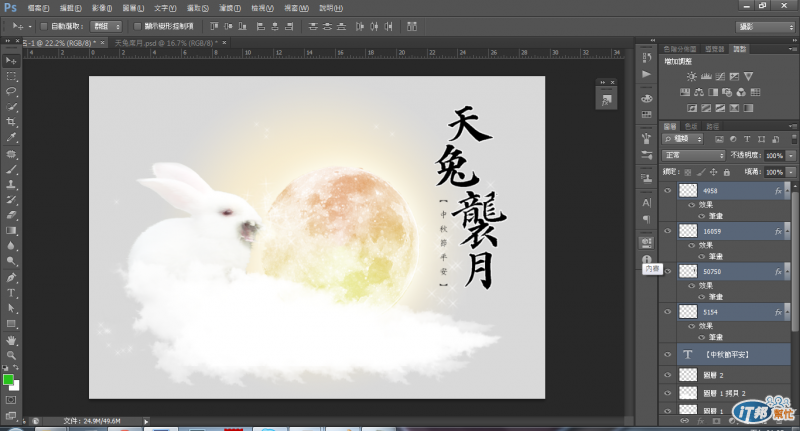Open the workspace switcher 攝影 dropdown

pyautogui.click(x=766, y=27)
